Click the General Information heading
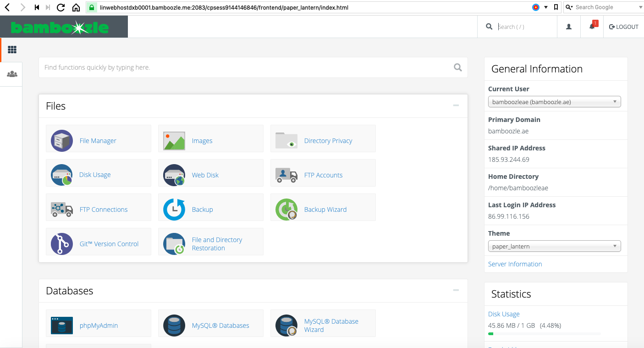 537,69
